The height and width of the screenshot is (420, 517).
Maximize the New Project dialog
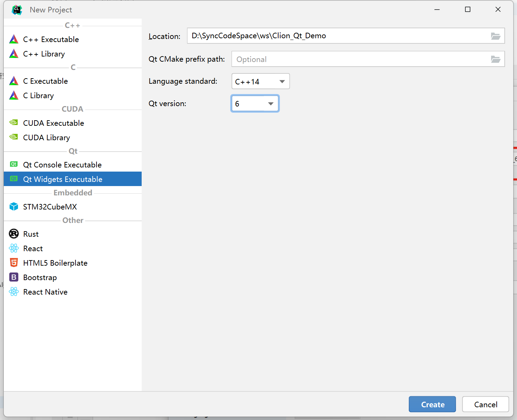pyautogui.click(x=468, y=9)
